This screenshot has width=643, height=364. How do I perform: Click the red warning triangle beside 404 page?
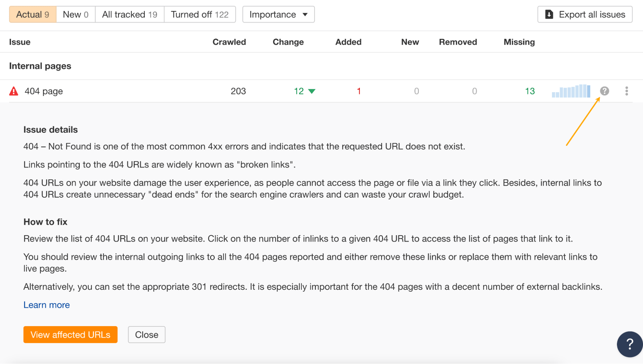(x=13, y=91)
